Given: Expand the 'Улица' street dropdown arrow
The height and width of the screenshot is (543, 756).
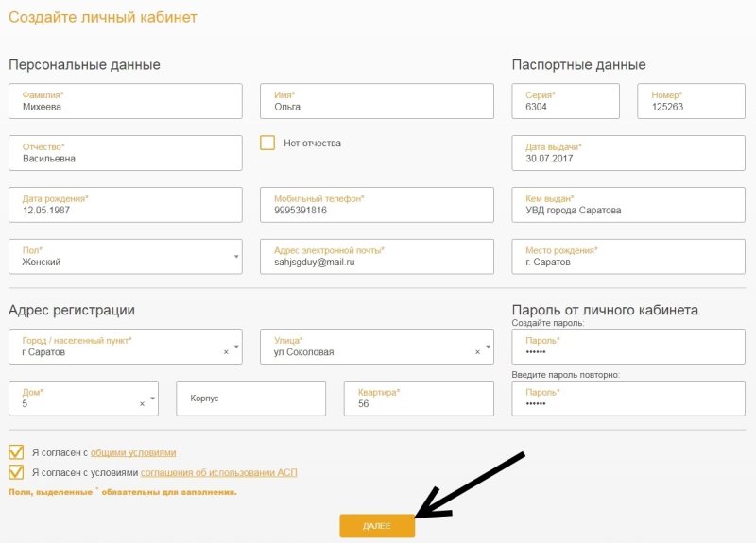Looking at the screenshot, I should pos(488,347).
